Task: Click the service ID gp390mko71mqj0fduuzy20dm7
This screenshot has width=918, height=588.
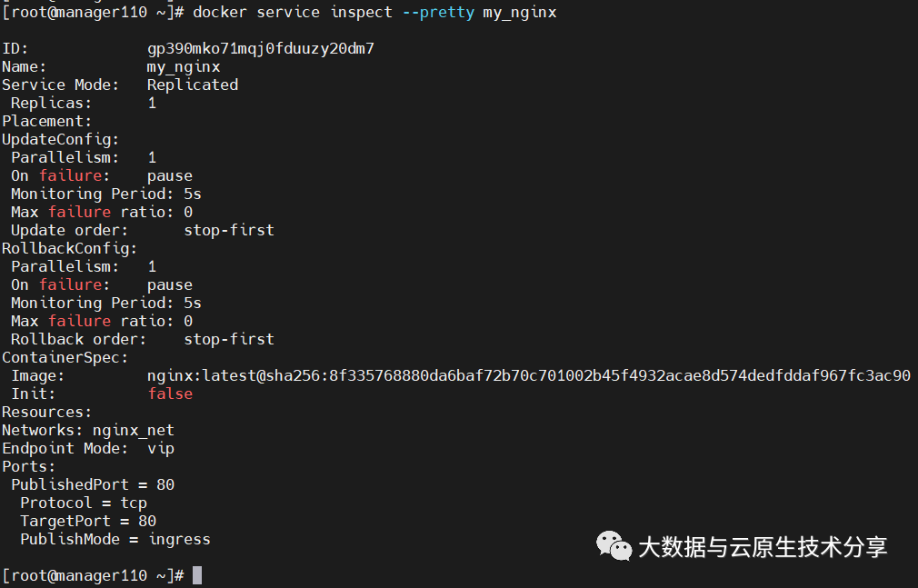Action: click(261, 48)
